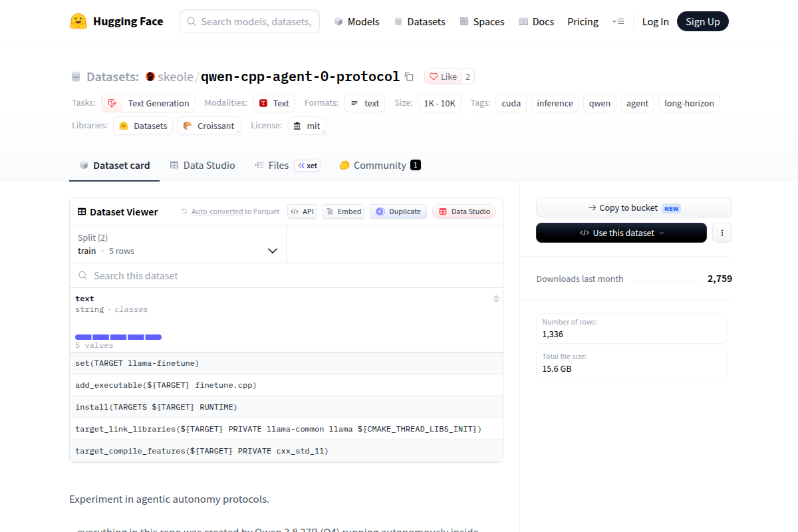Open the agent tag

coord(637,103)
